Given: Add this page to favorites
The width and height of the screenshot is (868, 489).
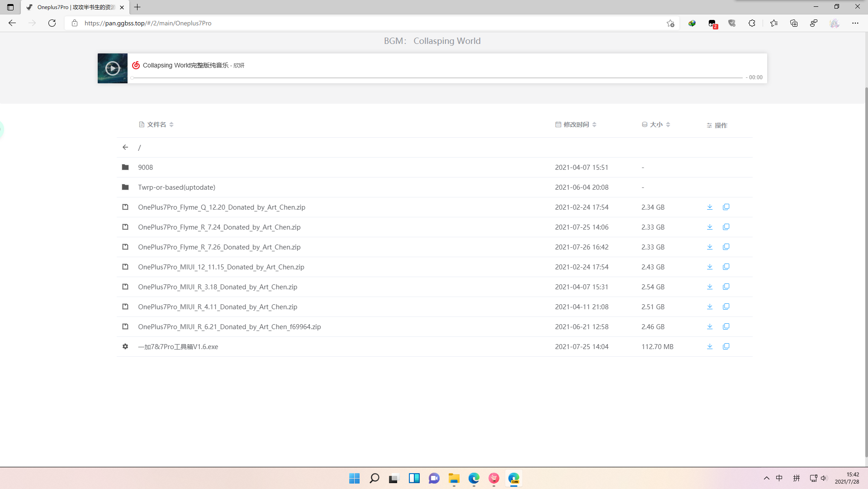Looking at the screenshot, I should [x=670, y=23].
